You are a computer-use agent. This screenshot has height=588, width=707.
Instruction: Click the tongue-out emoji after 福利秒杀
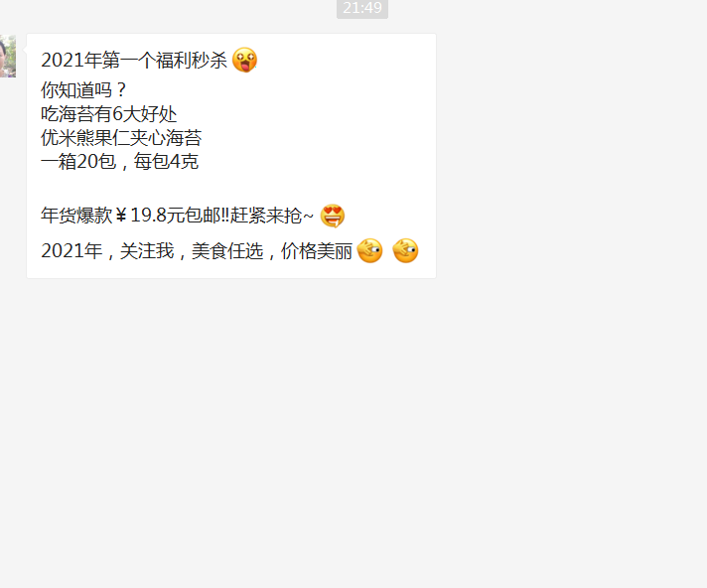(244, 60)
